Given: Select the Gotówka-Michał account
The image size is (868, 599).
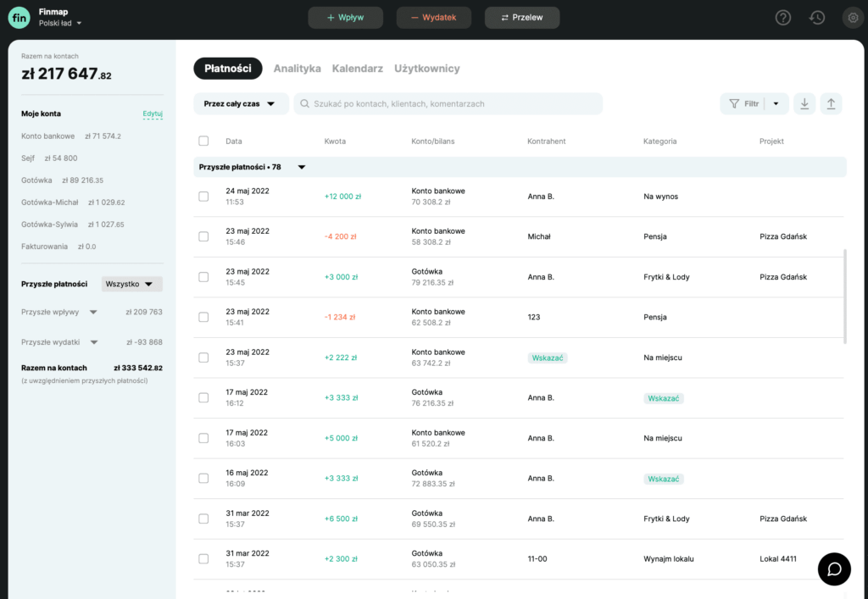Looking at the screenshot, I should pyautogui.click(x=73, y=202).
